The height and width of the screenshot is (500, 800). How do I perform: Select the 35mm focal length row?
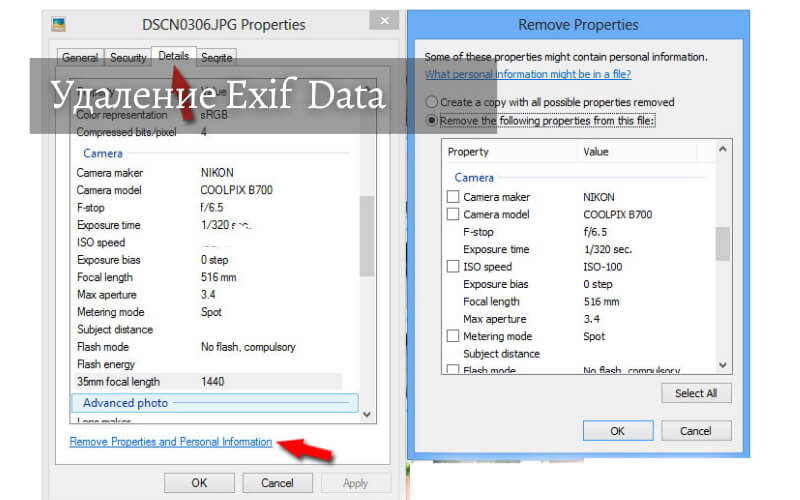click(x=208, y=382)
